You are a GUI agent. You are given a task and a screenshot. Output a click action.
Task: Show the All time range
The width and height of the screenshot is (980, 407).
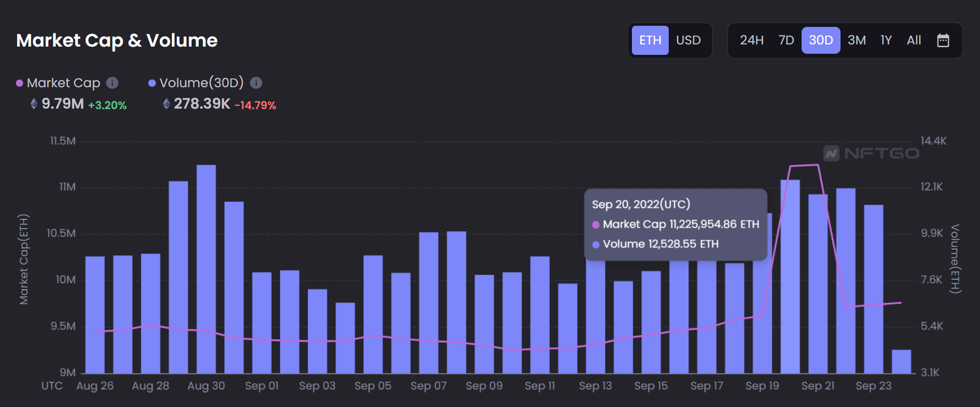pyautogui.click(x=914, y=40)
